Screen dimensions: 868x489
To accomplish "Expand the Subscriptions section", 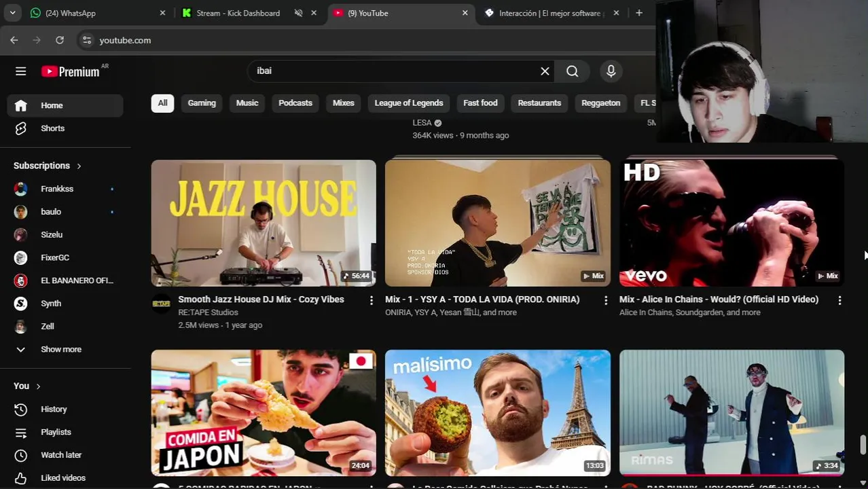I will [x=48, y=166].
